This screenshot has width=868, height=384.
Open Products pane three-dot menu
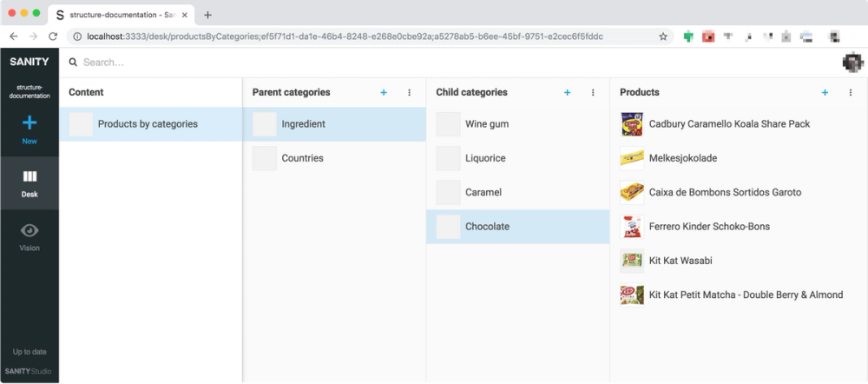[851, 93]
